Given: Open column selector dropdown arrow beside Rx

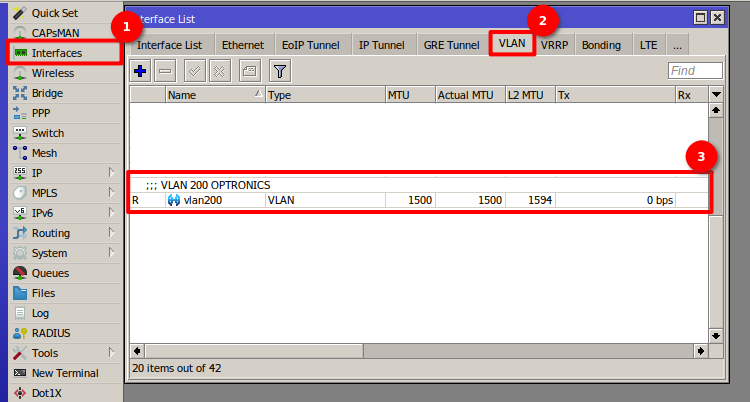Looking at the screenshot, I should pyautogui.click(x=715, y=94).
